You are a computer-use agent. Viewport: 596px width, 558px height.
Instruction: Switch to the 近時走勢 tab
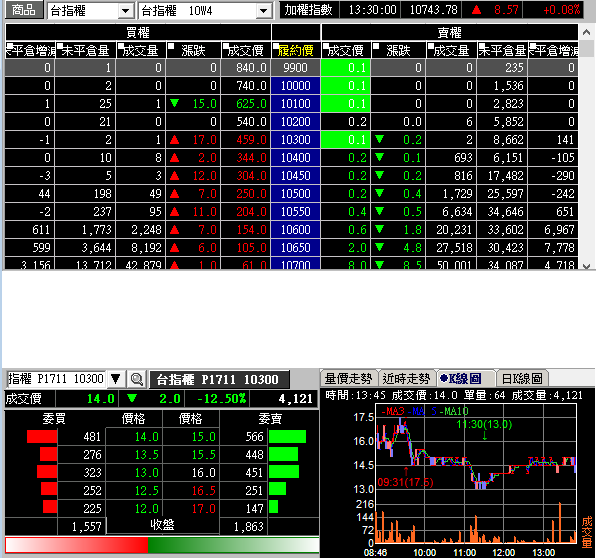(406, 378)
